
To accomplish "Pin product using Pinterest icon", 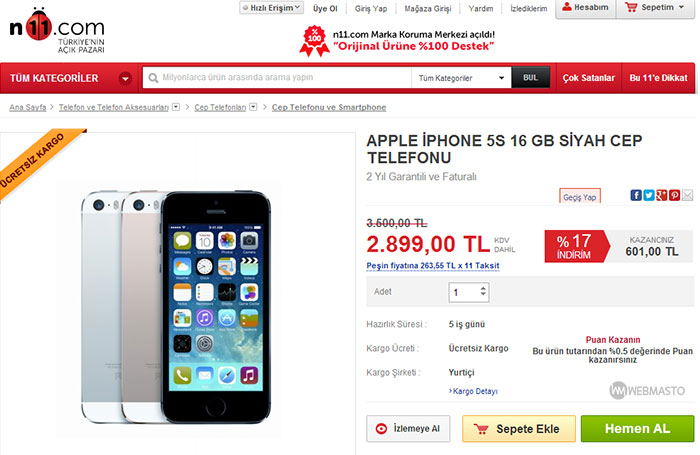I will point(675,195).
